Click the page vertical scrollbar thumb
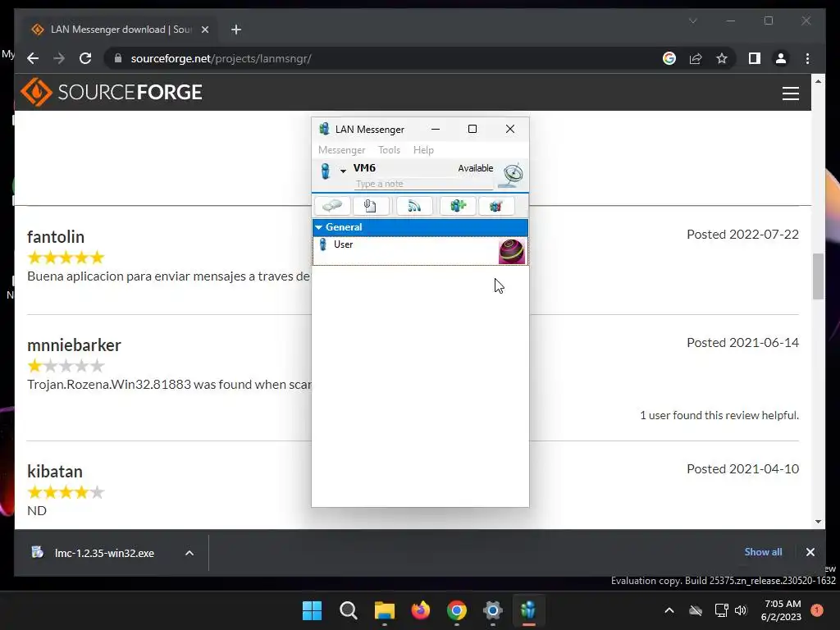This screenshot has height=630, width=840. [818, 276]
